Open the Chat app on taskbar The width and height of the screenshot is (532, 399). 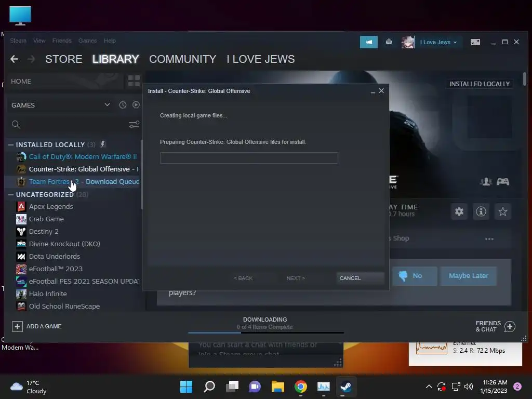(255, 387)
